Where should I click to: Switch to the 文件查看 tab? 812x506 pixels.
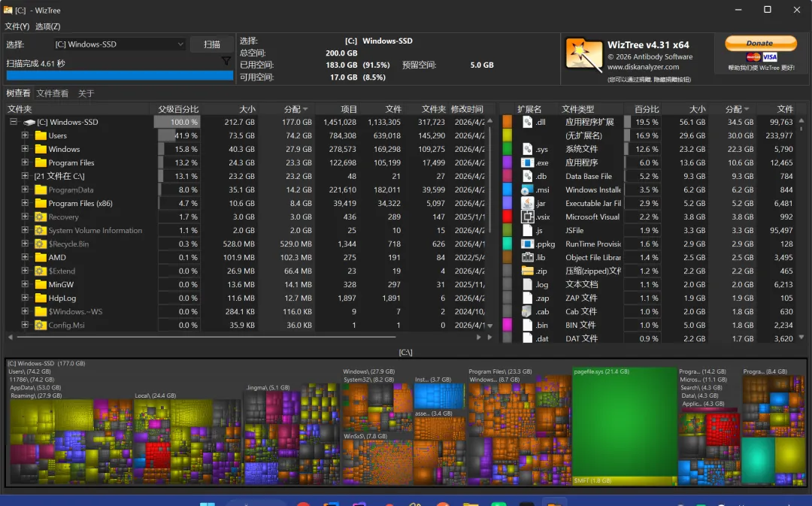(53, 93)
